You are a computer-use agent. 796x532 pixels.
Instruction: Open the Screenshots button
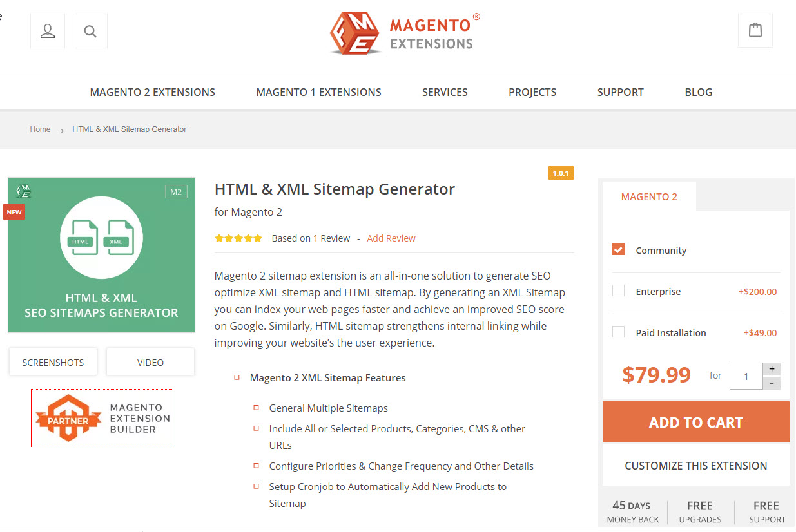[x=53, y=362]
